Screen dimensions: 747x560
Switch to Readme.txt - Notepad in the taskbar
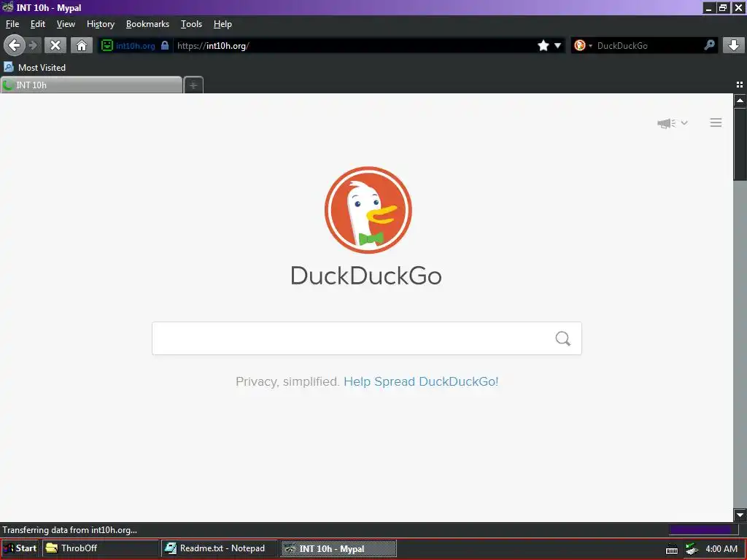pos(219,548)
